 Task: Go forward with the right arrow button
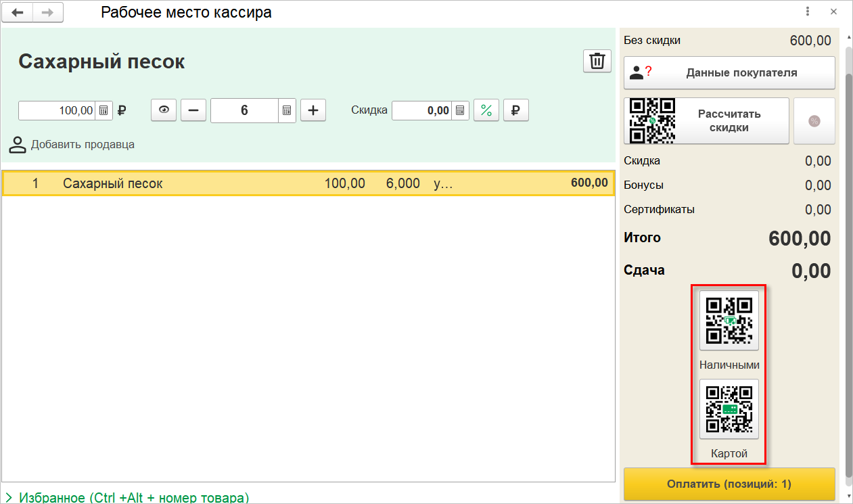[x=48, y=12]
